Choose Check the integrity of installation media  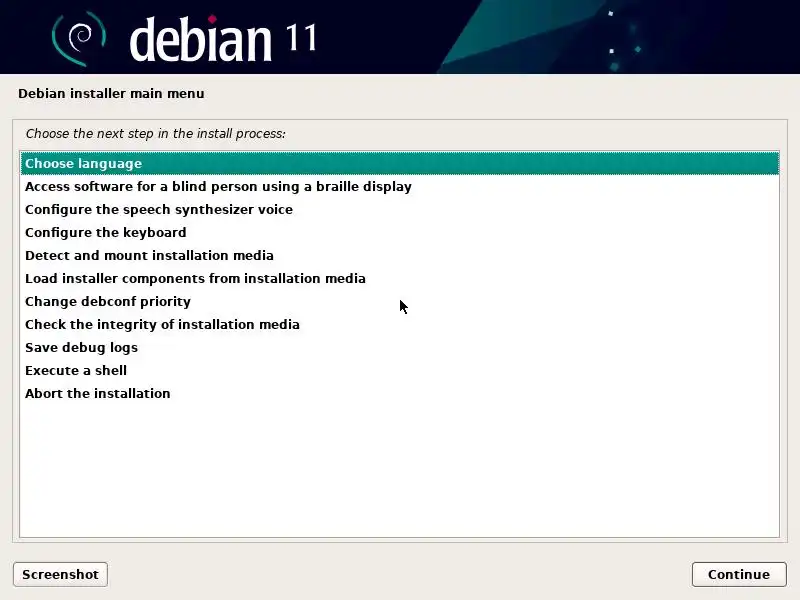click(x=400, y=324)
